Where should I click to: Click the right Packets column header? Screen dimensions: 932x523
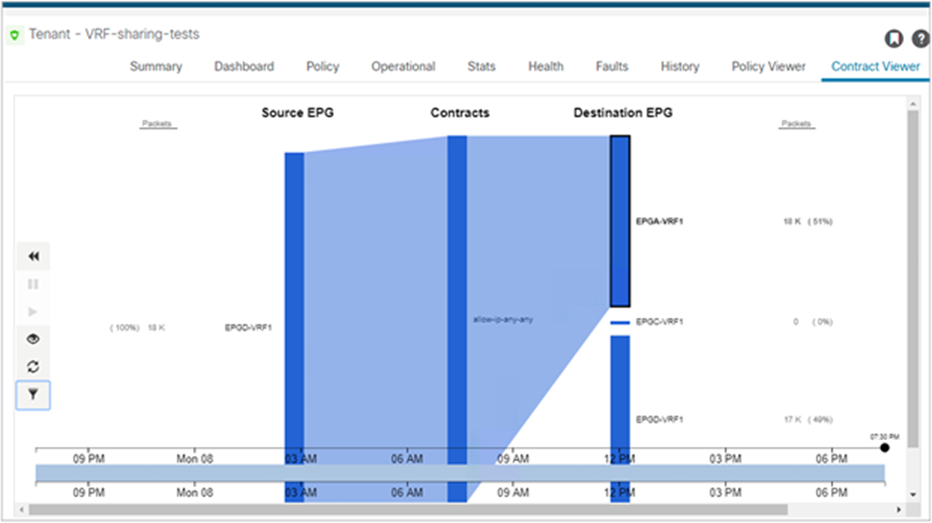796,124
